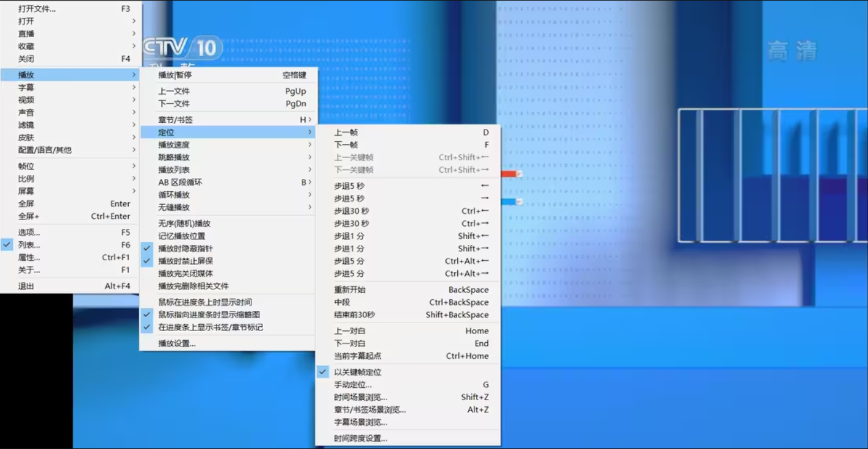Image resolution: width=868 pixels, height=449 pixels.
Task: Click 重新开始 to restart playback
Action: (408, 290)
